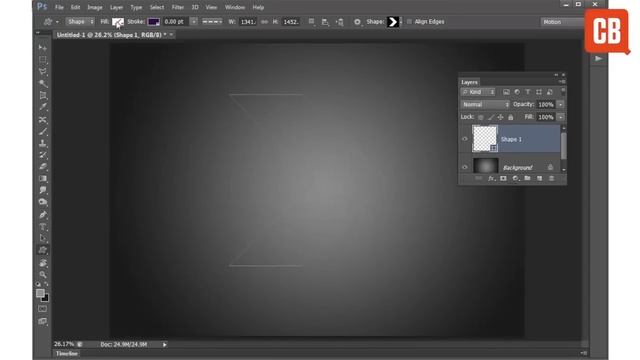Select the Dodge tool

tap(42, 202)
